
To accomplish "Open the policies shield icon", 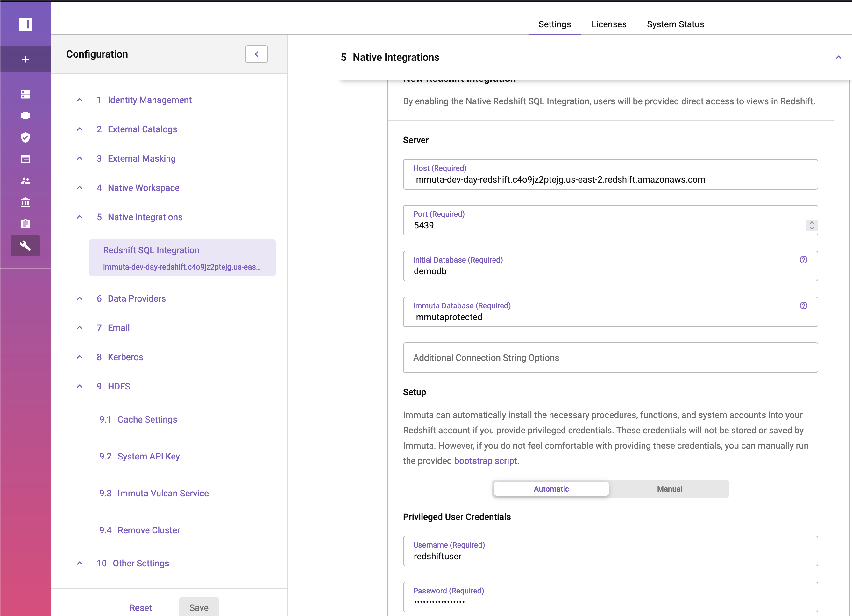I will click(x=25, y=137).
